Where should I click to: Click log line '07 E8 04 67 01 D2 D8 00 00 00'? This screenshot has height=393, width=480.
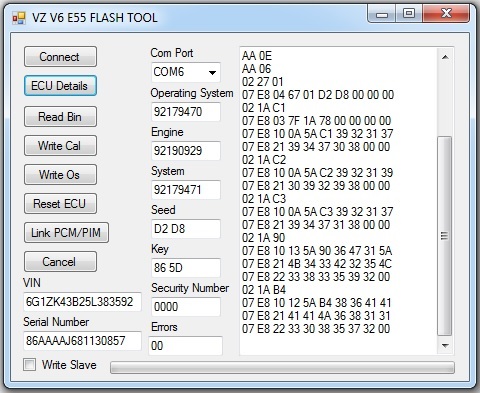[318, 95]
